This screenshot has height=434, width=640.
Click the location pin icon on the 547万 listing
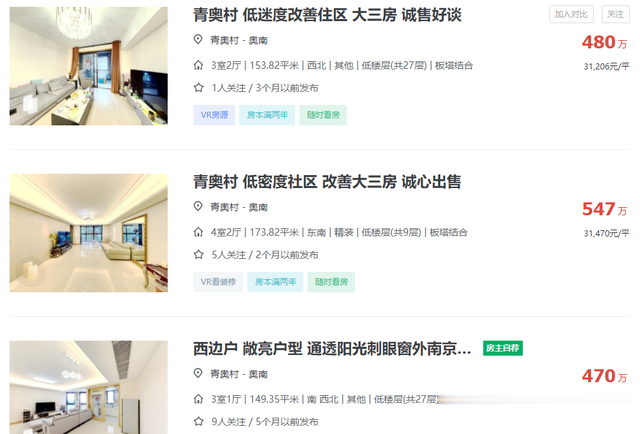pos(198,207)
